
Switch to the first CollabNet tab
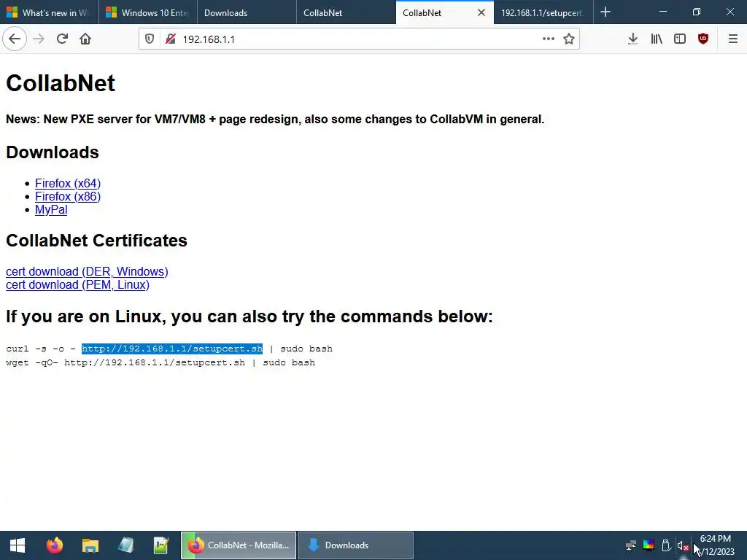[x=347, y=13]
